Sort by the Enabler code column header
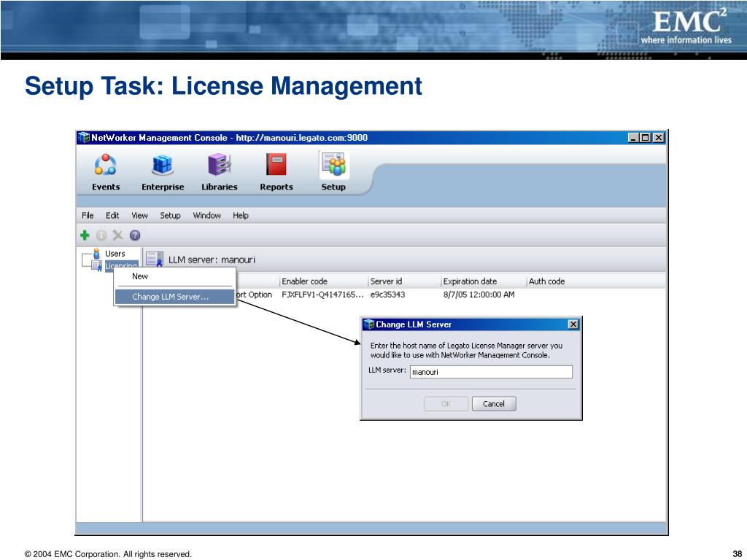 (x=324, y=281)
